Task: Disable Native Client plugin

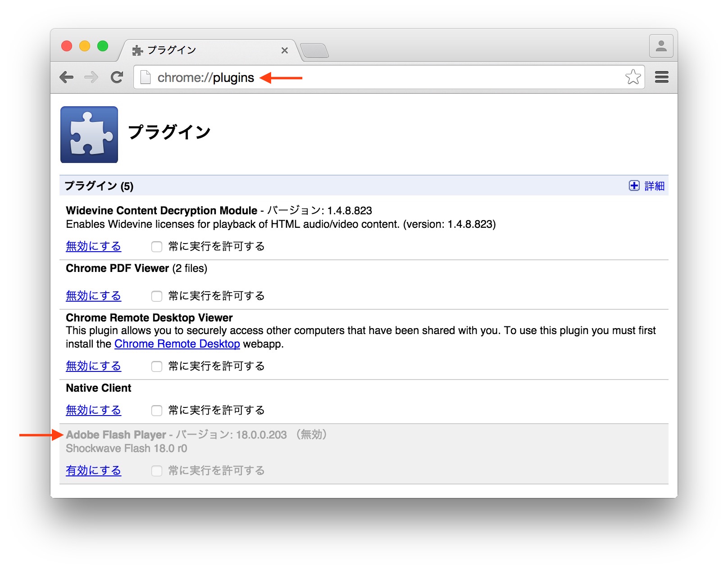Action: pyautogui.click(x=93, y=410)
